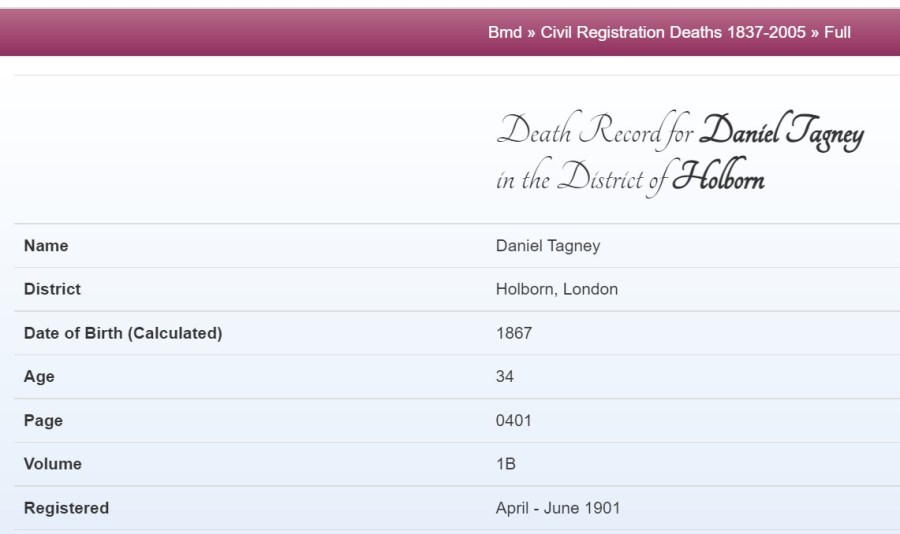Open Civil Registration Deaths 1837-2005 breadcrumb
The image size is (900, 534).
tap(673, 32)
